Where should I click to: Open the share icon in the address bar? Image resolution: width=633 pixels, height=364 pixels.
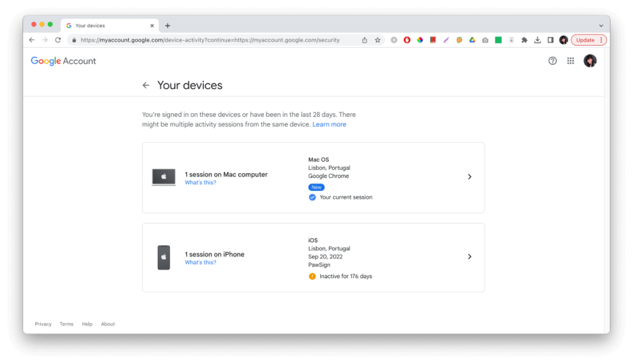[x=365, y=40]
